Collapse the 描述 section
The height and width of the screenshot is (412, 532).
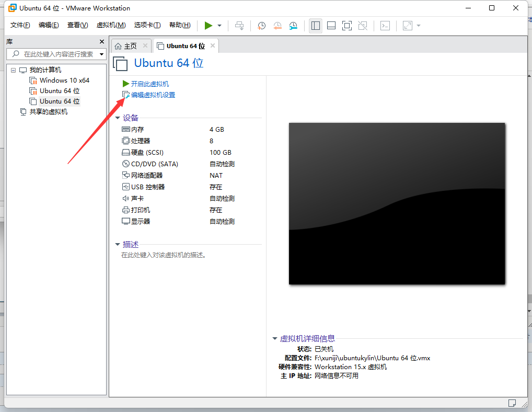(118, 244)
